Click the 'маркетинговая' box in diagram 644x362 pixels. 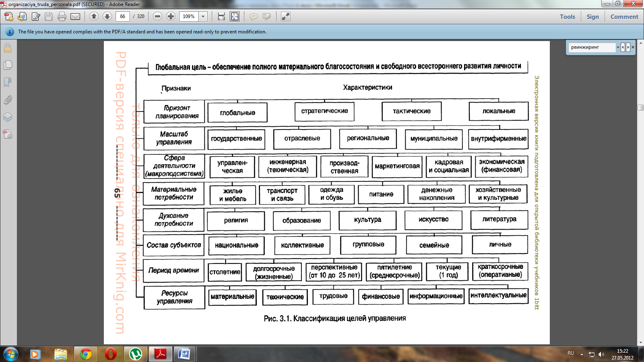[397, 166]
